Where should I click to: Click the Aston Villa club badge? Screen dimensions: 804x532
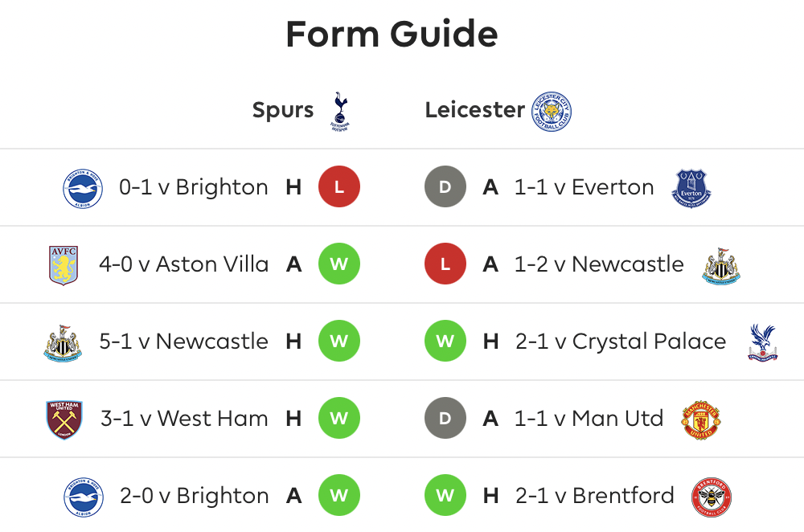(x=64, y=265)
